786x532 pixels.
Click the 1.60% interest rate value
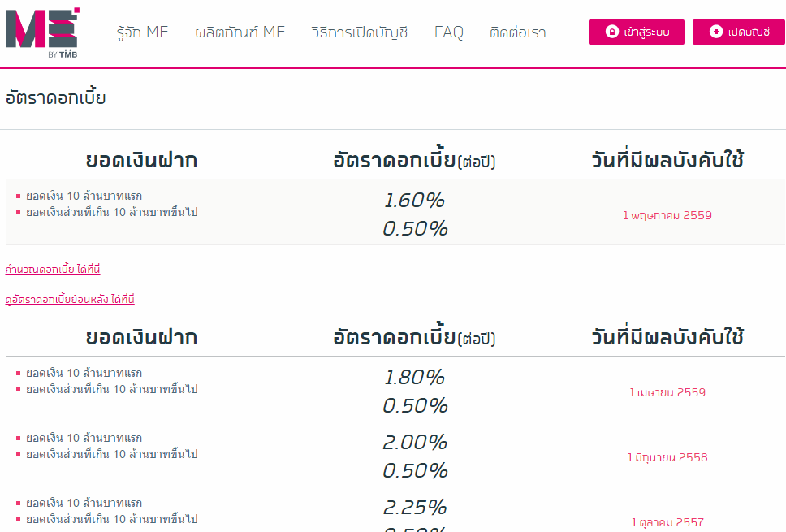click(414, 201)
